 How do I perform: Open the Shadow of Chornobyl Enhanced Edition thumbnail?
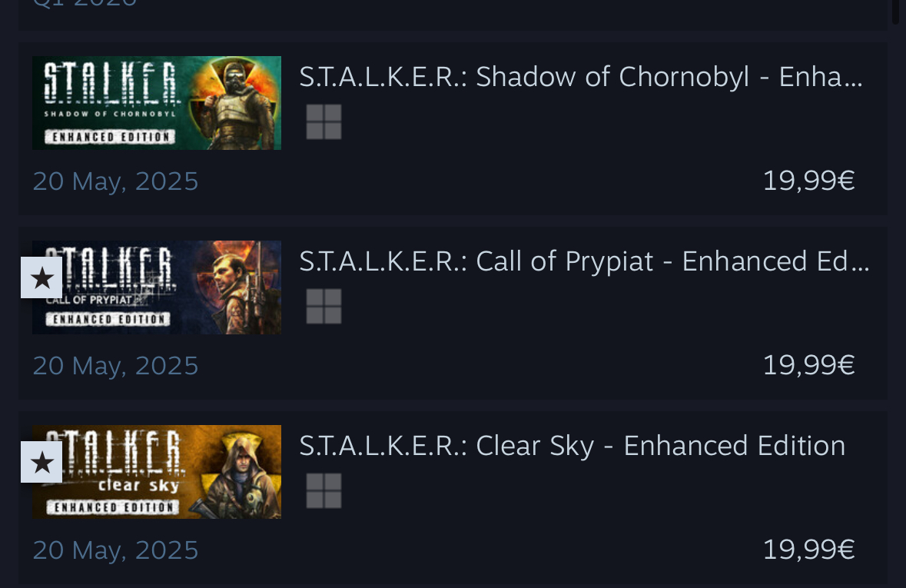157,103
